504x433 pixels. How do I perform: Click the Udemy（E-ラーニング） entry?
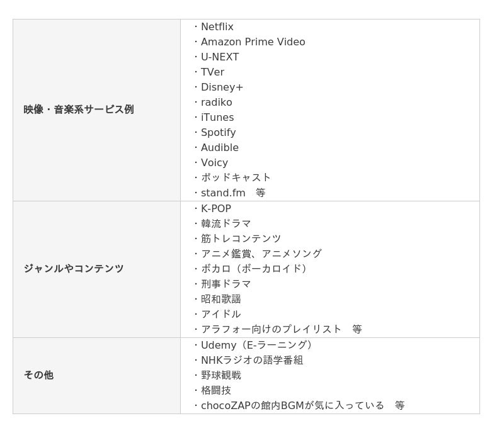click(258, 346)
